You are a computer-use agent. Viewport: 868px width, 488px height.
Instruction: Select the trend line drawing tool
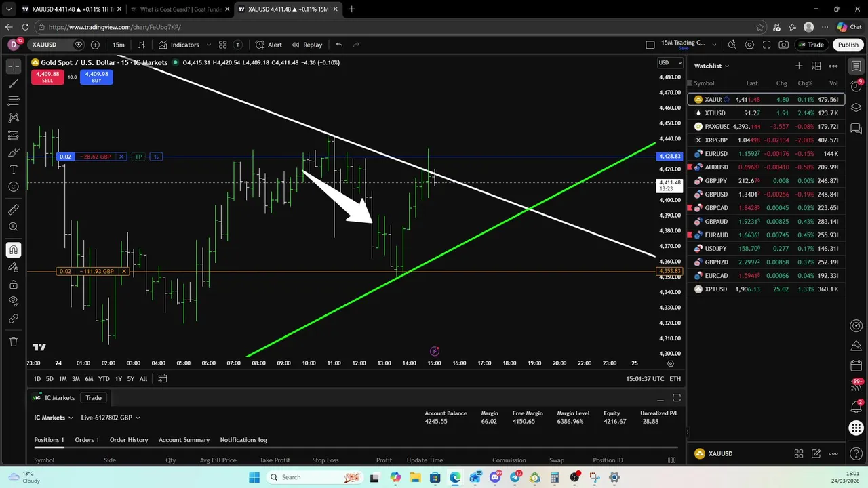[x=14, y=83]
